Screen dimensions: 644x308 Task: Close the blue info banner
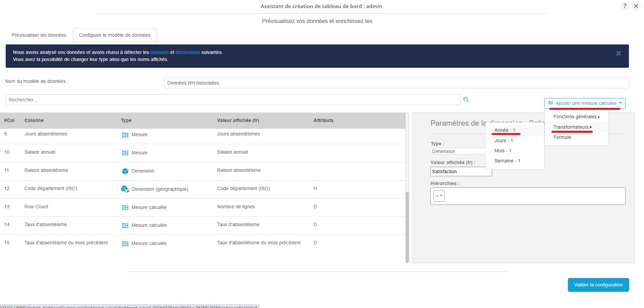click(618, 54)
